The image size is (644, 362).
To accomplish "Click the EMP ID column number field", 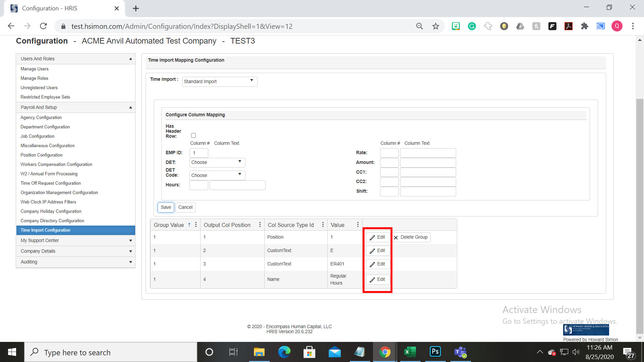I will click(199, 153).
